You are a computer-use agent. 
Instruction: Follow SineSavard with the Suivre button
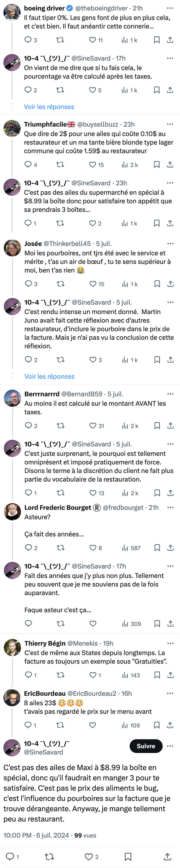click(146, 746)
